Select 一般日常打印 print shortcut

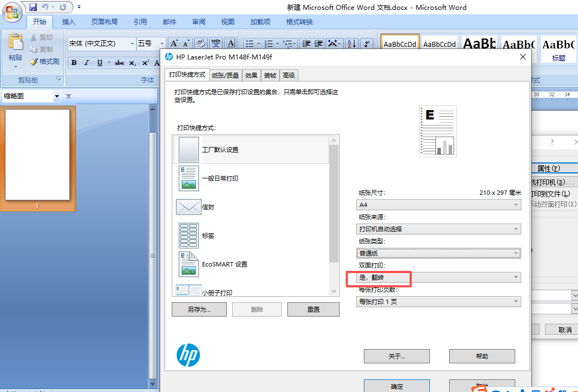tap(250, 178)
